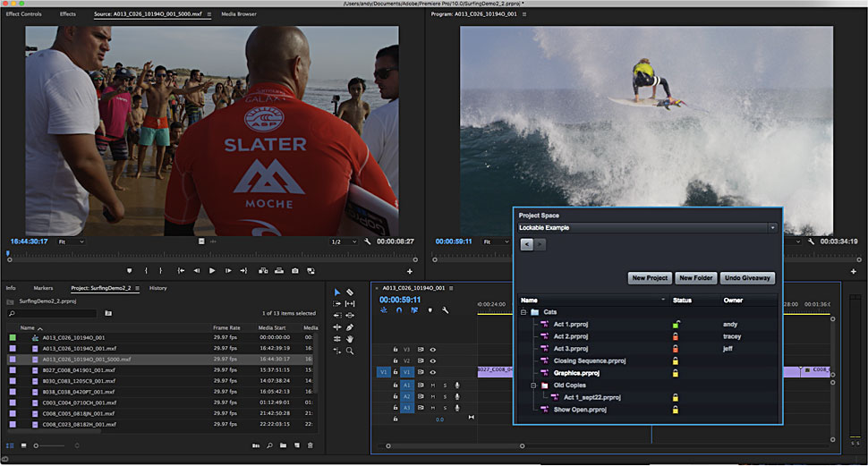Image resolution: width=868 pixels, height=466 pixels.
Task: Collapse the Old Copies folder
Action: pos(533,386)
